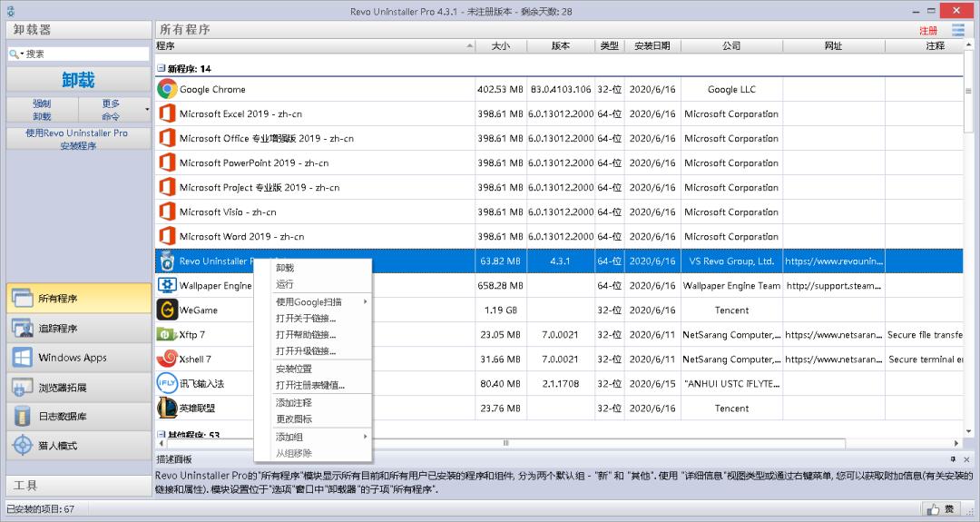Click the Revo app icon in the title bar
This screenshot has height=522, width=980.
(10, 11)
